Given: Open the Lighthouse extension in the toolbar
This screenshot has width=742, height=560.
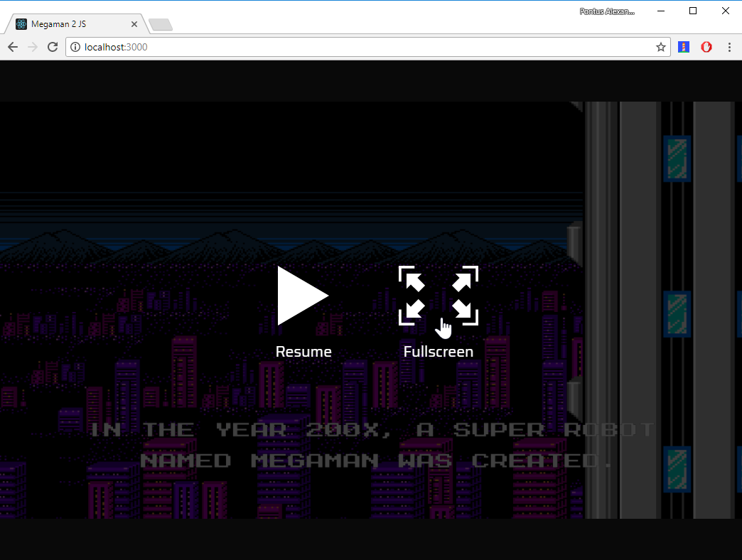Looking at the screenshot, I should [x=683, y=47].
